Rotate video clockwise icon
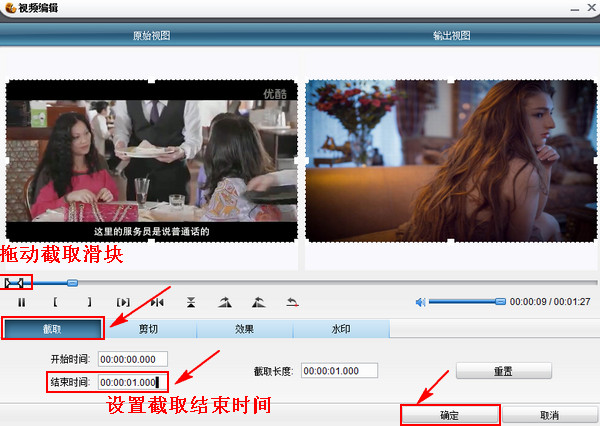This screenshot has height=426, width=600. pyautogui.click(x=225, y=302)
